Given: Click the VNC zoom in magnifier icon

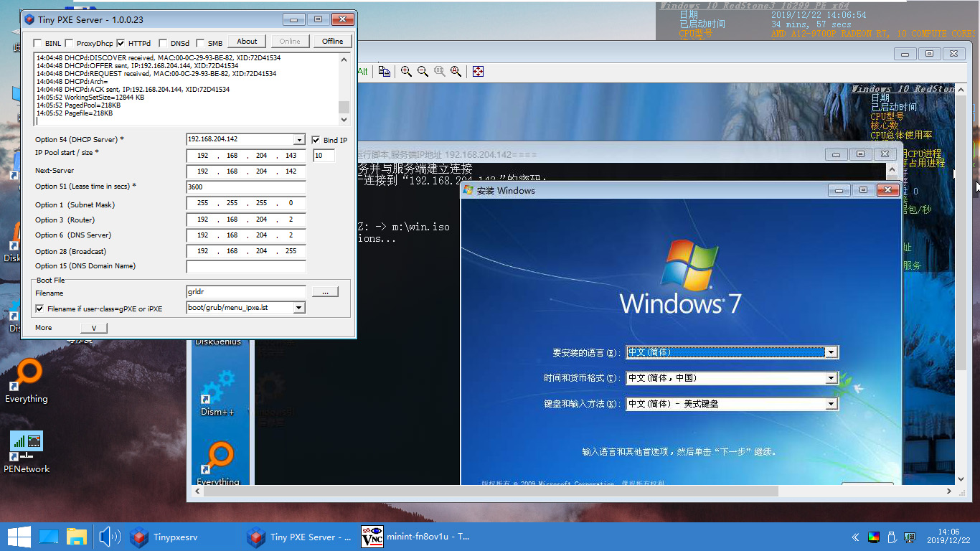Looking at the screenshot, I should click(x=406, y=71).
